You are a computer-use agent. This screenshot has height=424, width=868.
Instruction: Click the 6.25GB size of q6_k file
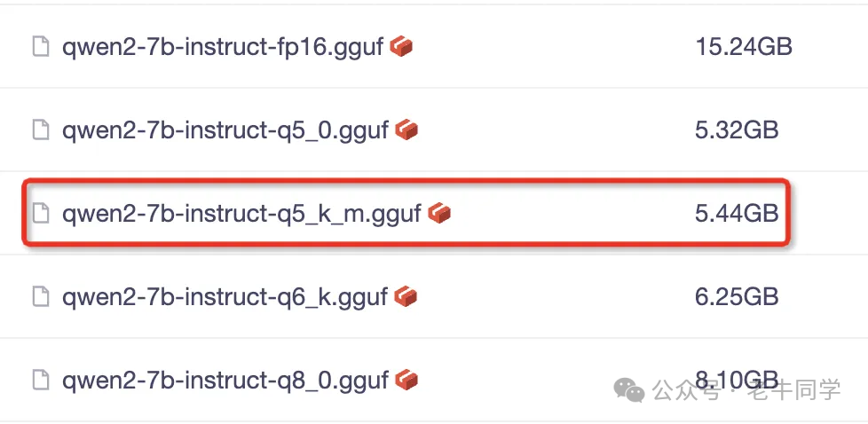point(737,296)
